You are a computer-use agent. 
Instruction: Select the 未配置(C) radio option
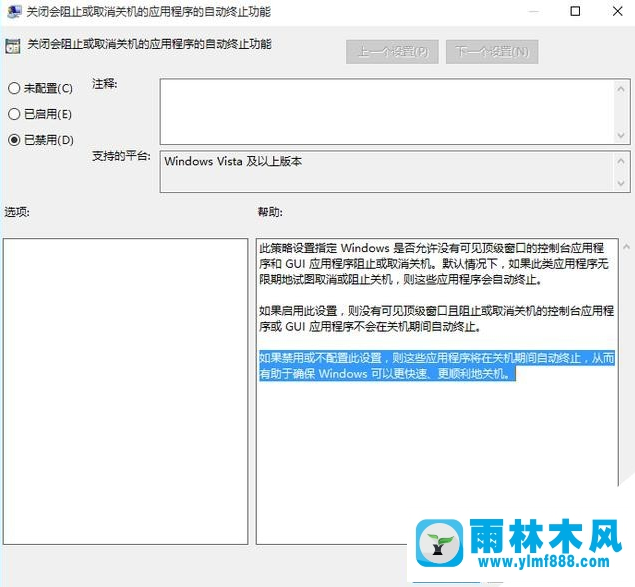(40, 88)
